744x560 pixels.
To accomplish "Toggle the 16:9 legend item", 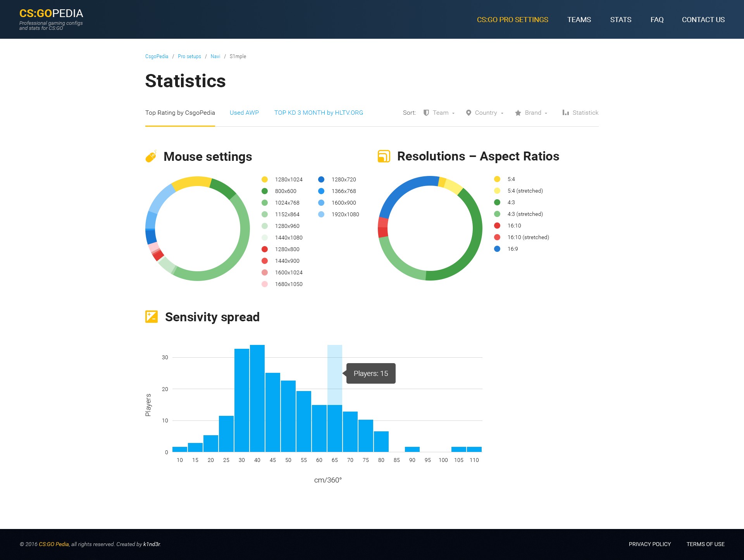I will pyautogui.click(x=512, y=249).
